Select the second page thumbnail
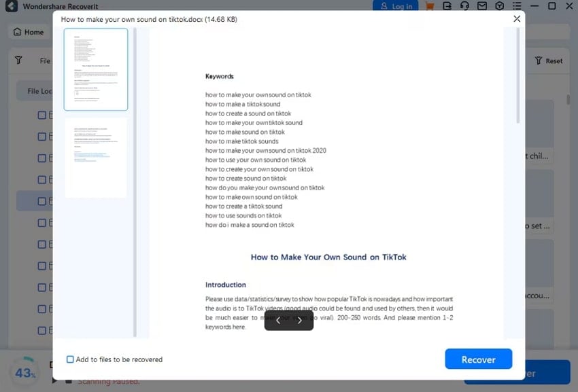The height and width of the screenshot is (392, 578). pos(96,158)
